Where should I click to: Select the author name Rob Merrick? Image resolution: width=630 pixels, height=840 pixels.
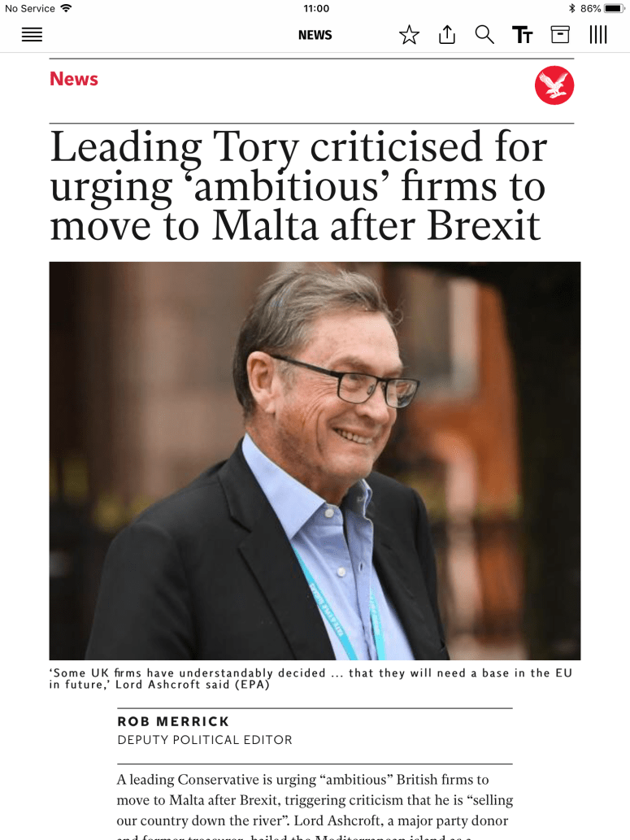point(173,721)
